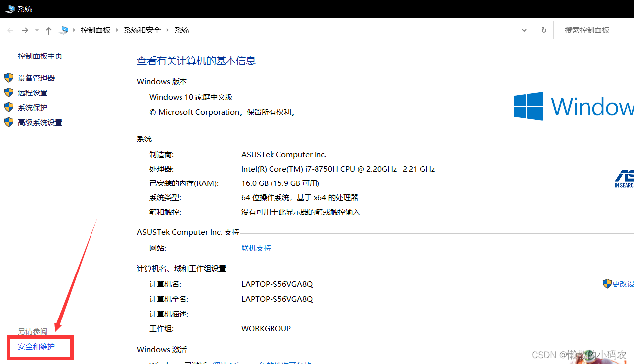Click shield icon beside 系统保护

(9, 107)
